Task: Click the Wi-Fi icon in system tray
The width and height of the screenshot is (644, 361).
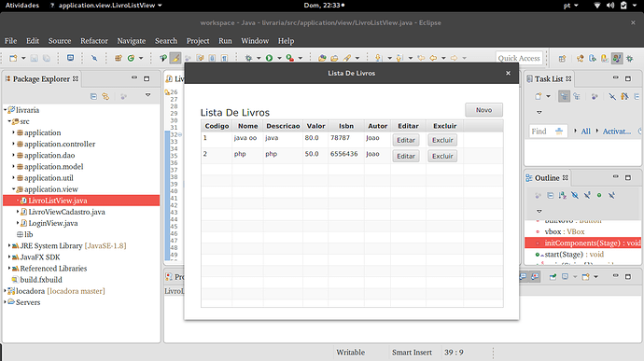Action: click(x=597, y=6)
